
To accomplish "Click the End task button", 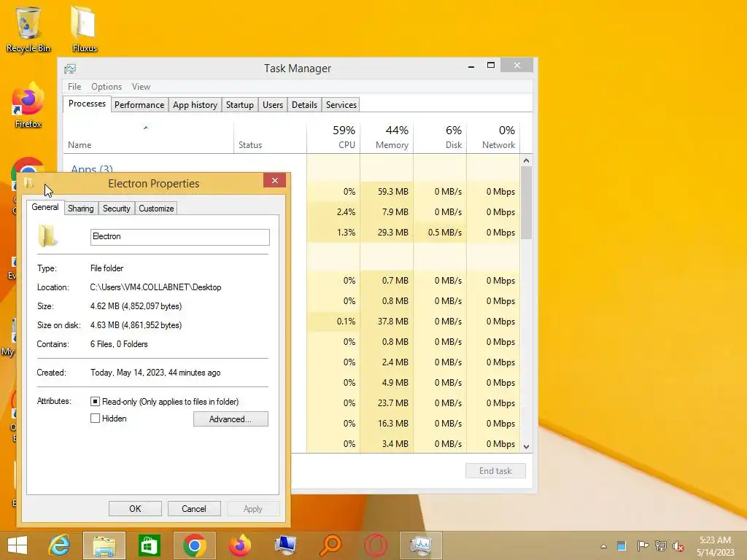I will (x=495, y=471).
